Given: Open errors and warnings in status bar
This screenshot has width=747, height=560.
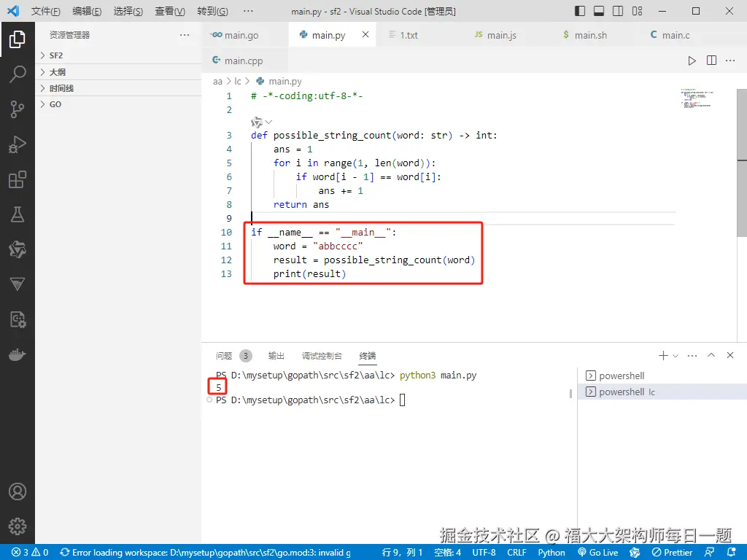Looking at the screenshot, I should (x=30, y=553).
